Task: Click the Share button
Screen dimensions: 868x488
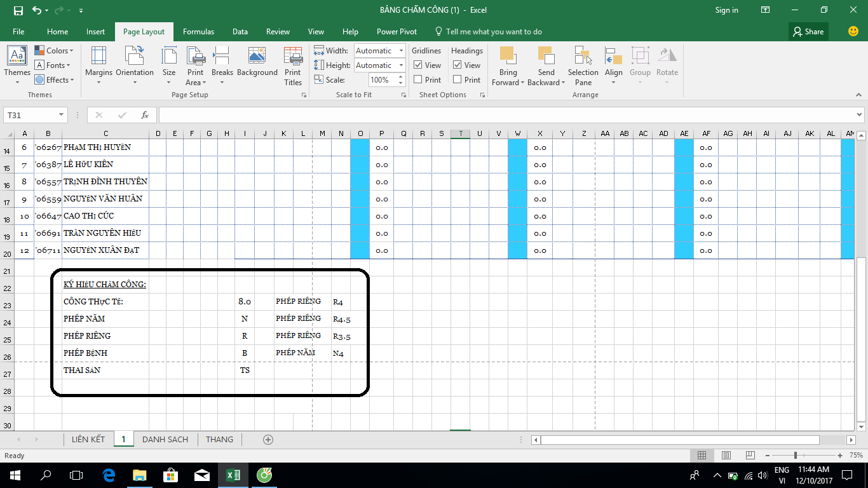Action: [x=808, y=32]
